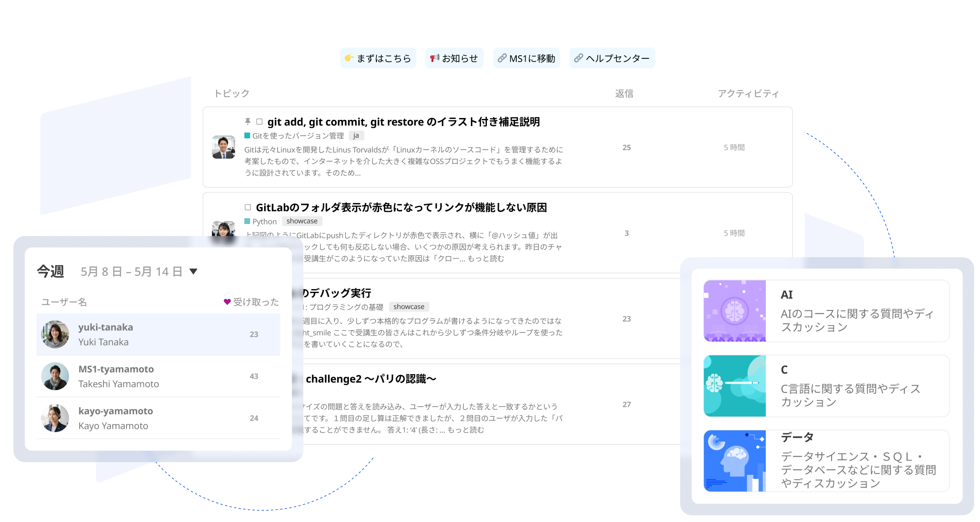Click the 5 時間 activity time of the git add topic
The image size is (980, 522).
(734, 147)
